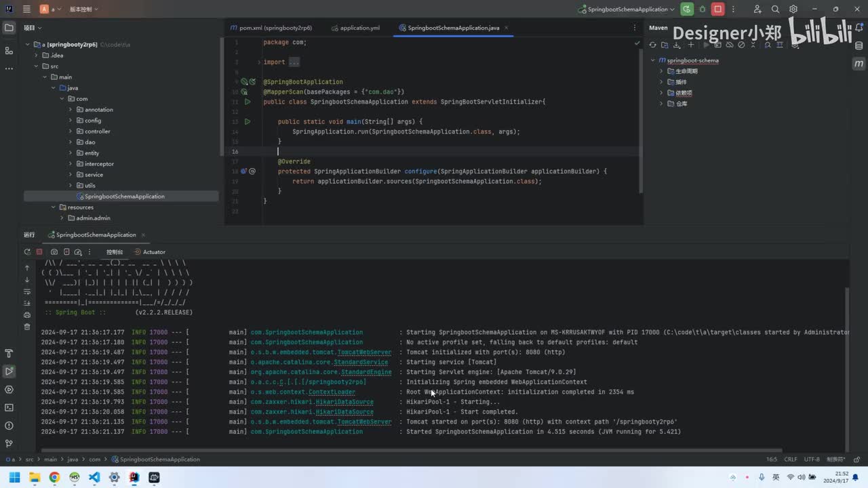The image size is (868, 488).
Task: Toggle Maven offline mode
Action: click(x=730, y=45)
